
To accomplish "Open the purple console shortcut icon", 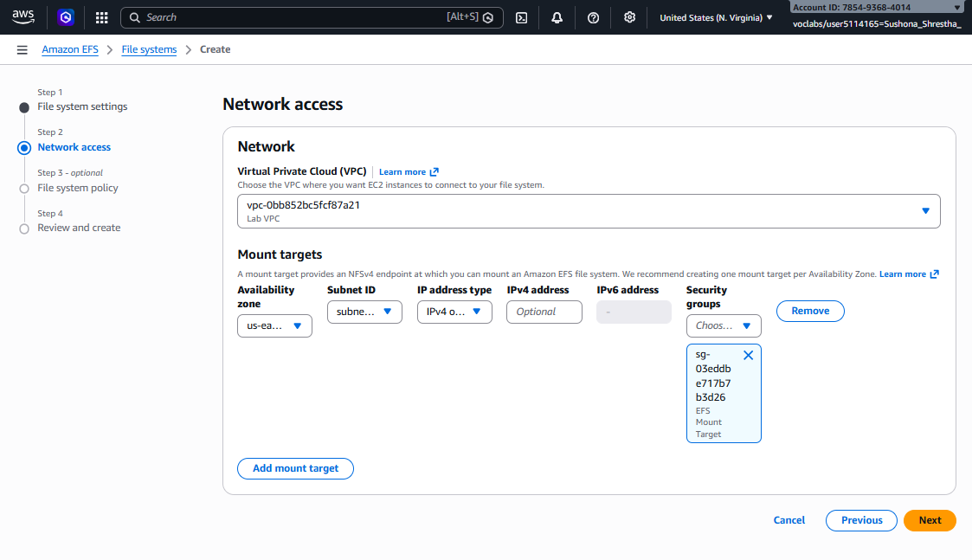I will 66,17.
